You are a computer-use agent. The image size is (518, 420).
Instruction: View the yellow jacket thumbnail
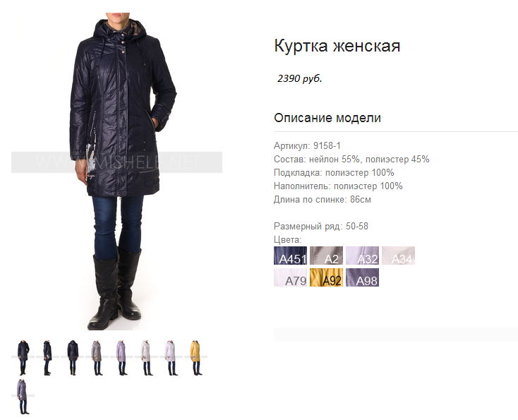(196, 357)
